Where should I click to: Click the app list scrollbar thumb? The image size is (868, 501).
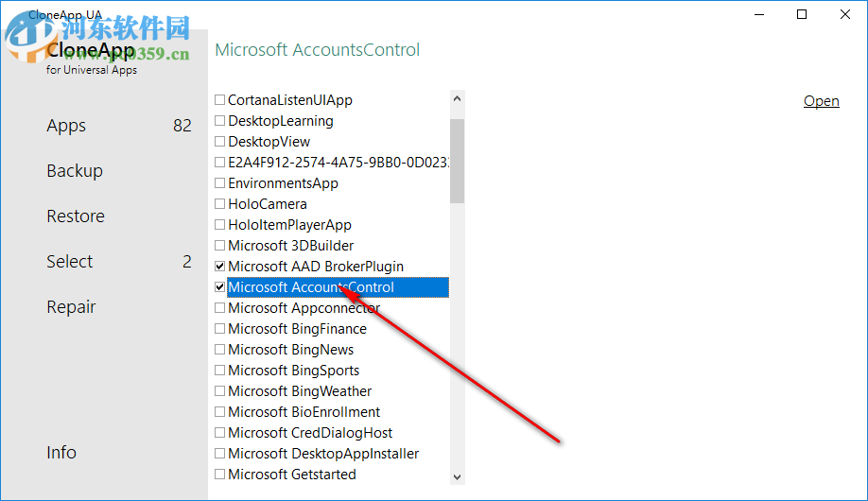click(x=458, y=161)
